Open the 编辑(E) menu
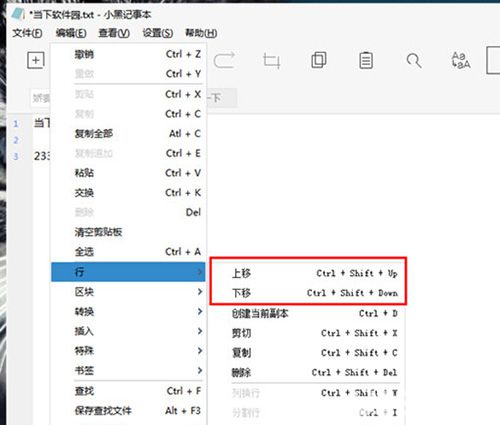The image size is (500, 425). 71,33
